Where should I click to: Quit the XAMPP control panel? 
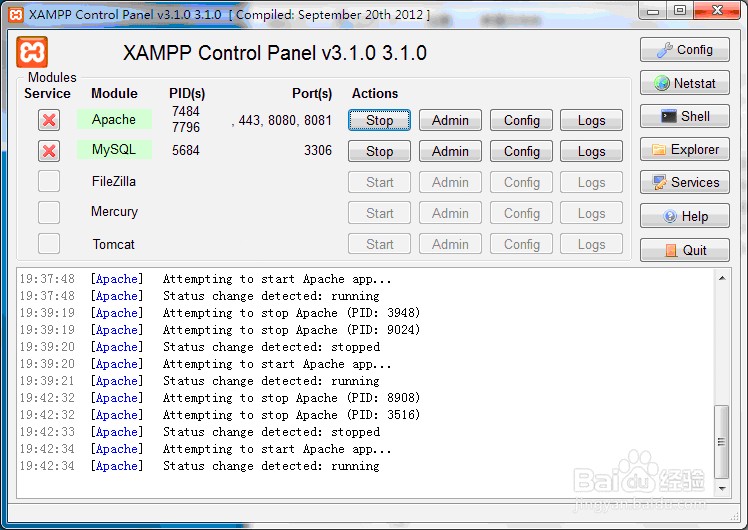(685, 250)
